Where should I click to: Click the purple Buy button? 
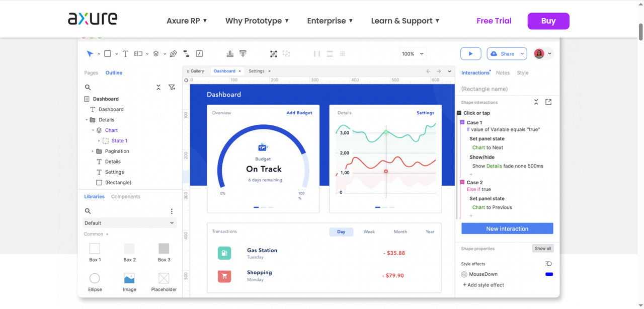coord(548,21)
